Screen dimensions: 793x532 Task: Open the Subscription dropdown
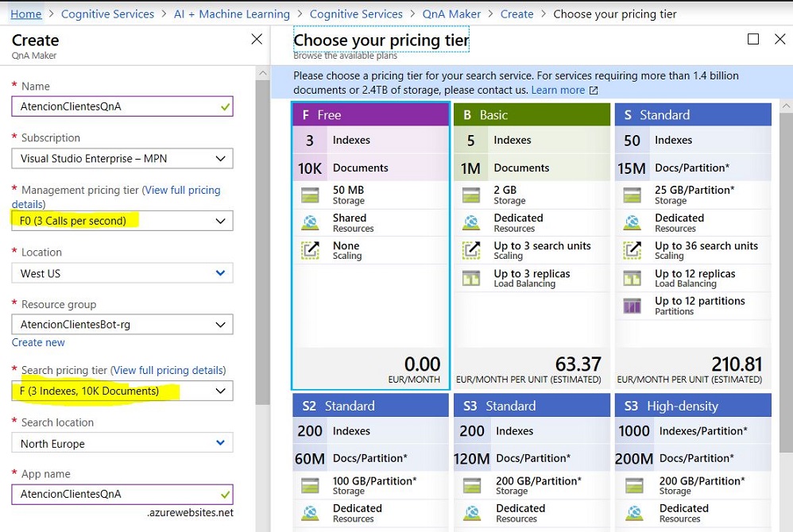click(122, 159)
